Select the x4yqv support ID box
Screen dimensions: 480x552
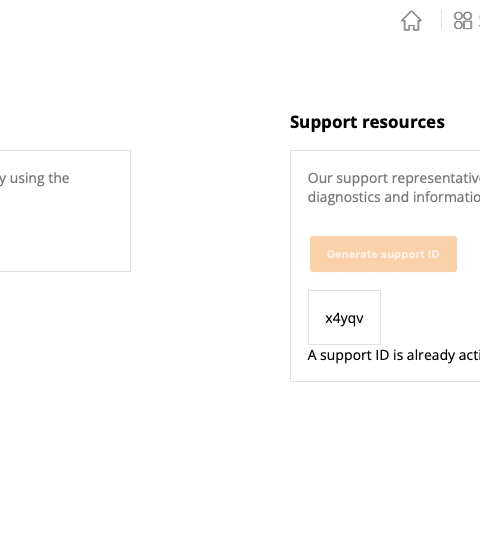[x=344, y=317]
